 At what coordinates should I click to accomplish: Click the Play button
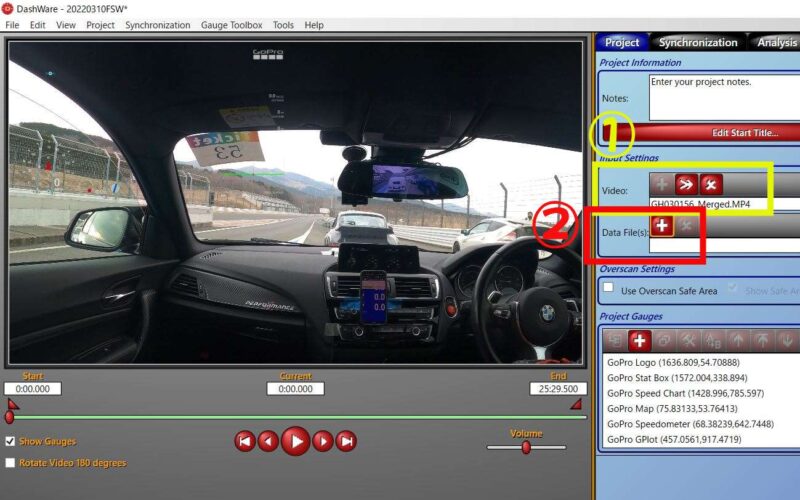pos(295,441)
